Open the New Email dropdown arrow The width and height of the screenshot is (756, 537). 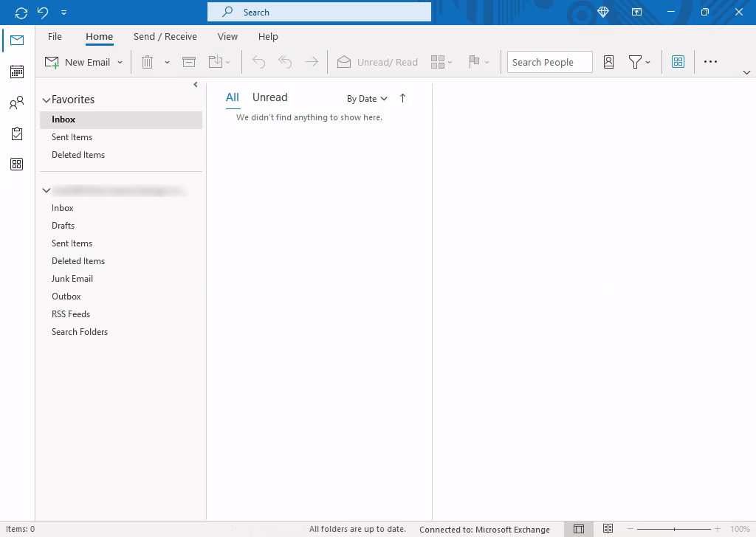click(119, 62)
